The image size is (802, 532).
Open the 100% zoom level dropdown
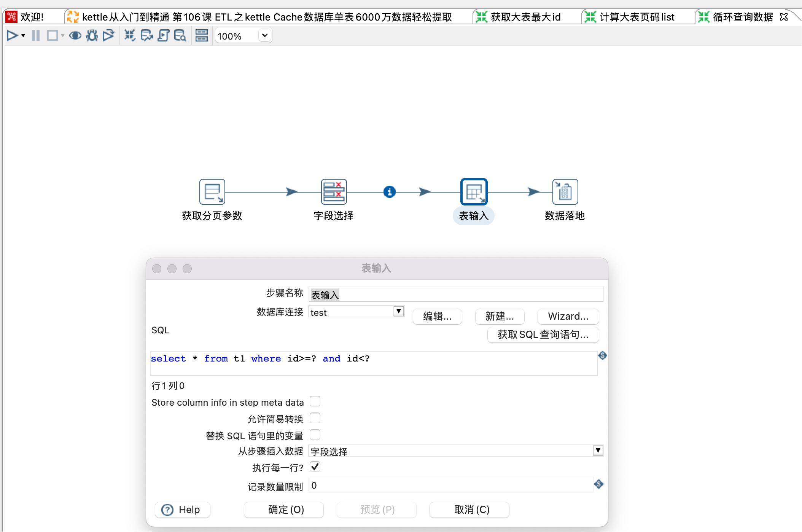coord(265,36)
